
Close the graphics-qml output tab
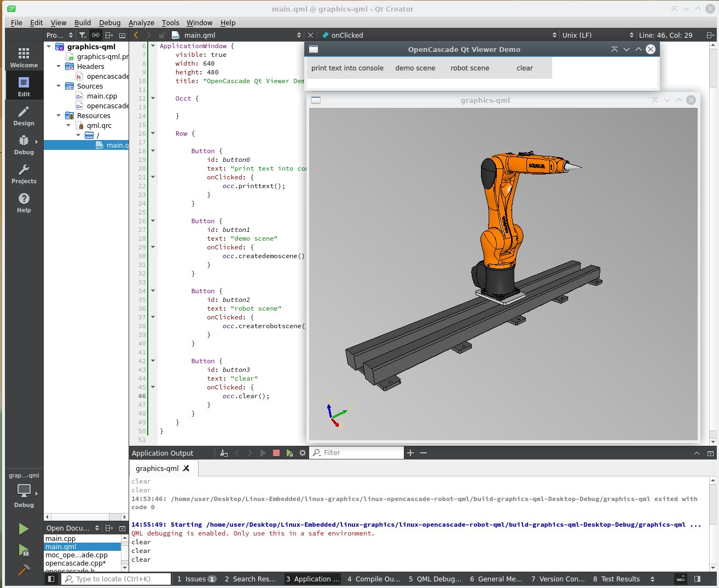pos(186,468)
